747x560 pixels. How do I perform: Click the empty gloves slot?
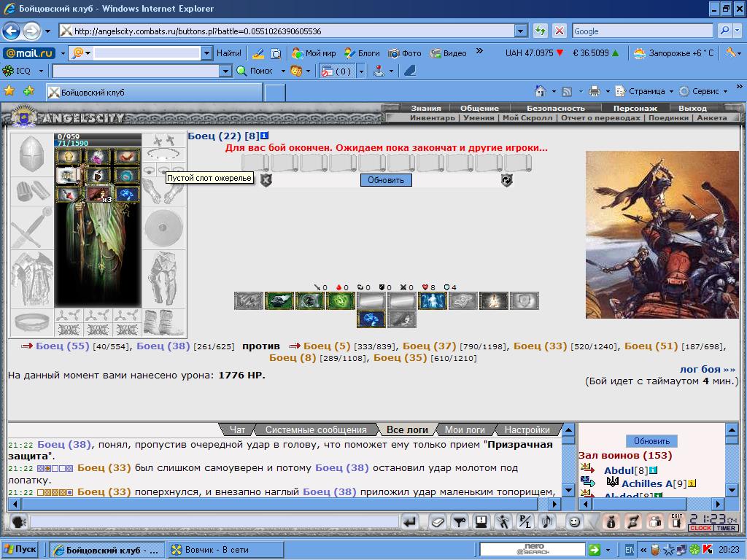click(x=164, y=192)
